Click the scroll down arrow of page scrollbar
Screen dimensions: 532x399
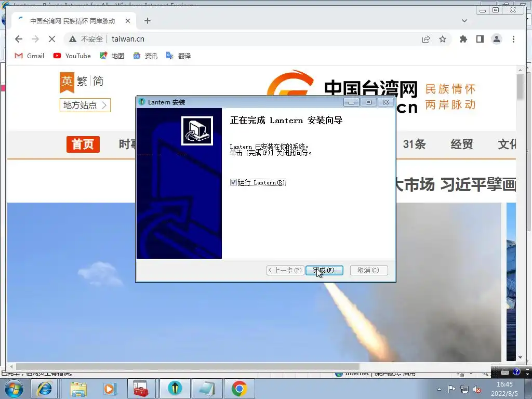520,357
